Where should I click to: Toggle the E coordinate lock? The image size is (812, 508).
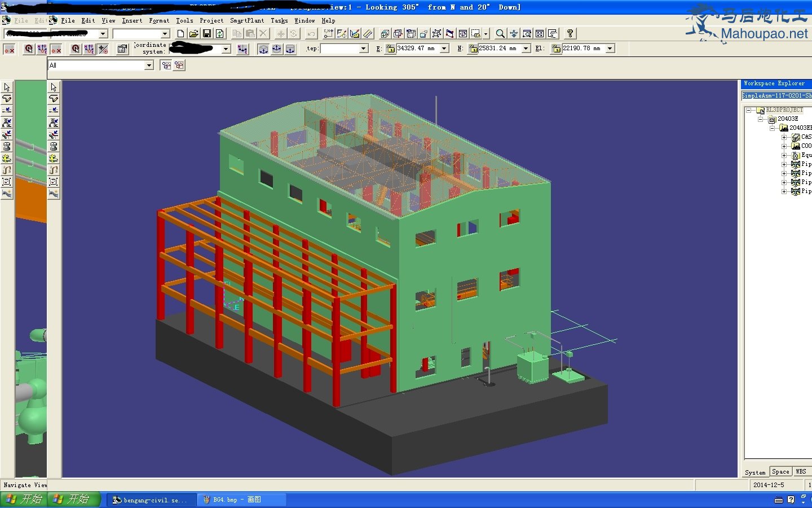[390, 49]
